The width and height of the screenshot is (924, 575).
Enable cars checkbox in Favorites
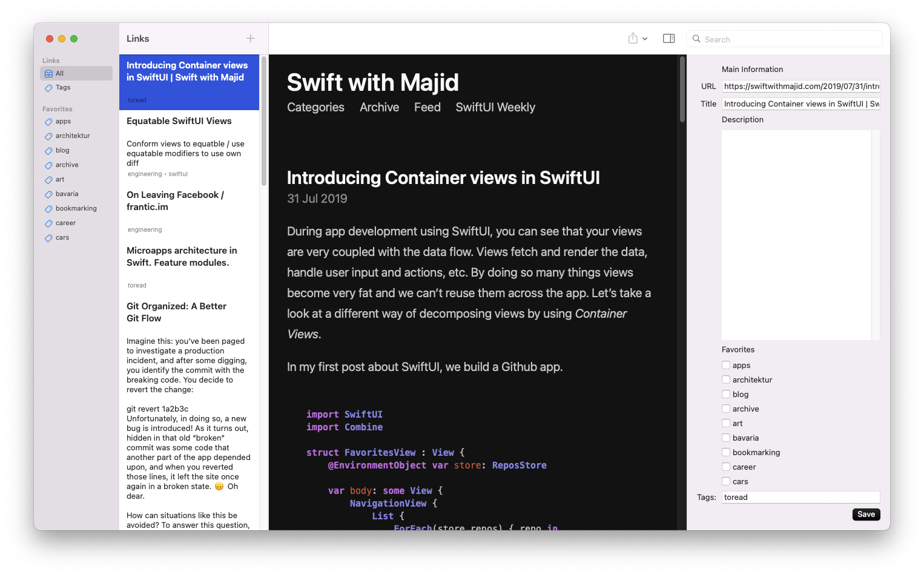click(x=726, y=481)
